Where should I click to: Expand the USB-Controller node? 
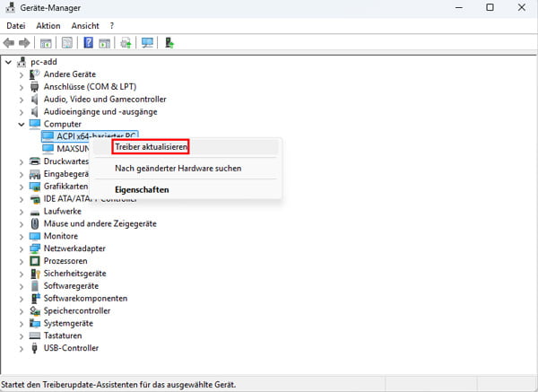click(22, 348)
